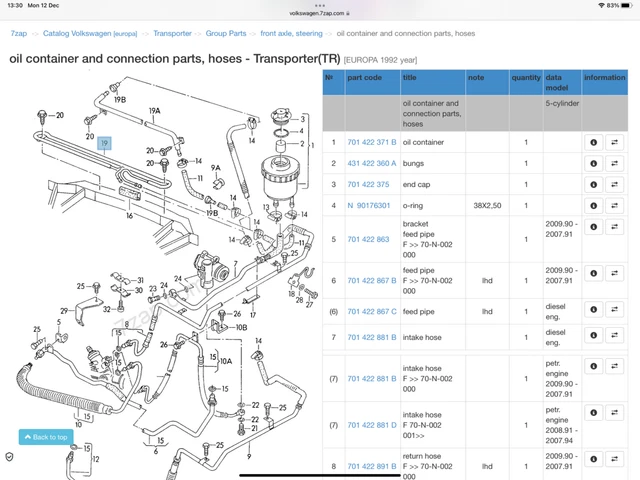Tap the battery indicator in status bar
Viewport: 640px width, 480px height.
click(x=627, y=5)
